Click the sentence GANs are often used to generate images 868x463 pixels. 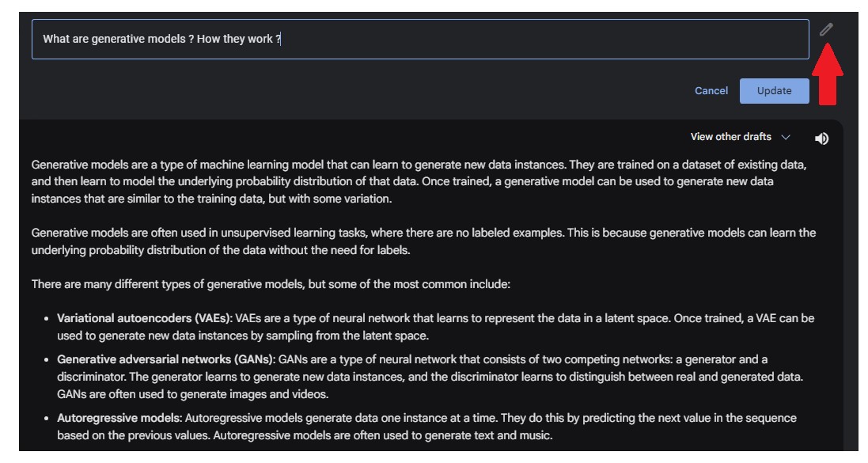coord(192,395)
